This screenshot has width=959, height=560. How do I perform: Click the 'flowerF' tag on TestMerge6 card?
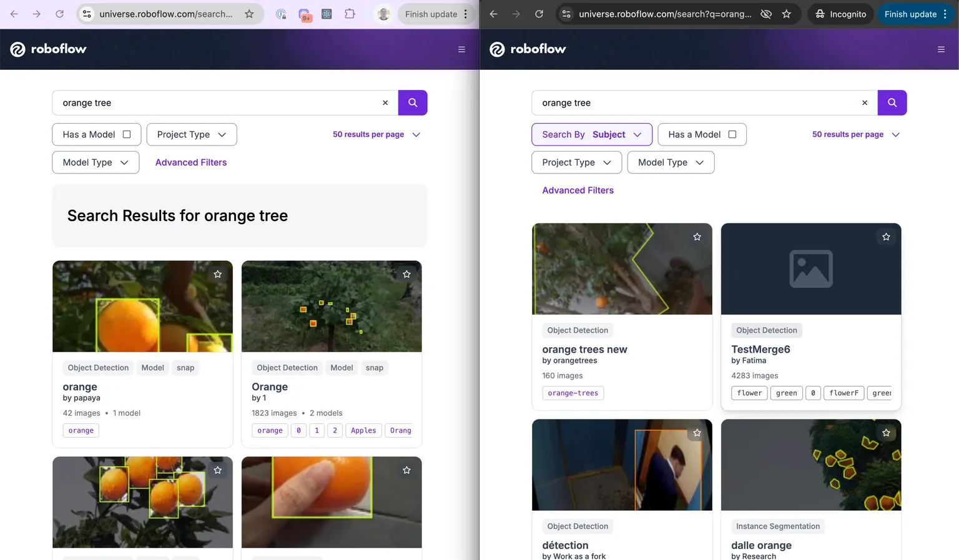pos(844,393)
